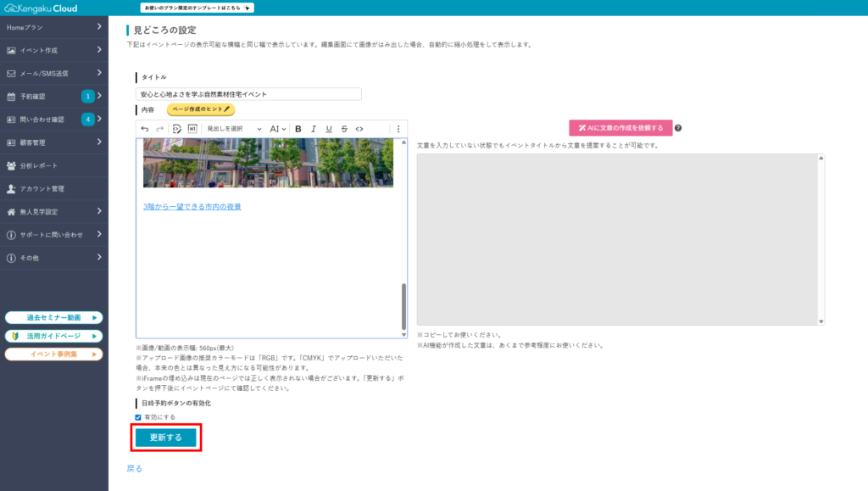Open 分析レポート in the sidebar

pos(54,165)
